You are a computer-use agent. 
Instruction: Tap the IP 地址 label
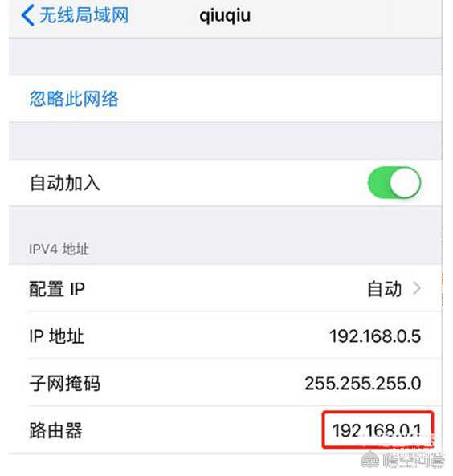point(56,336)
